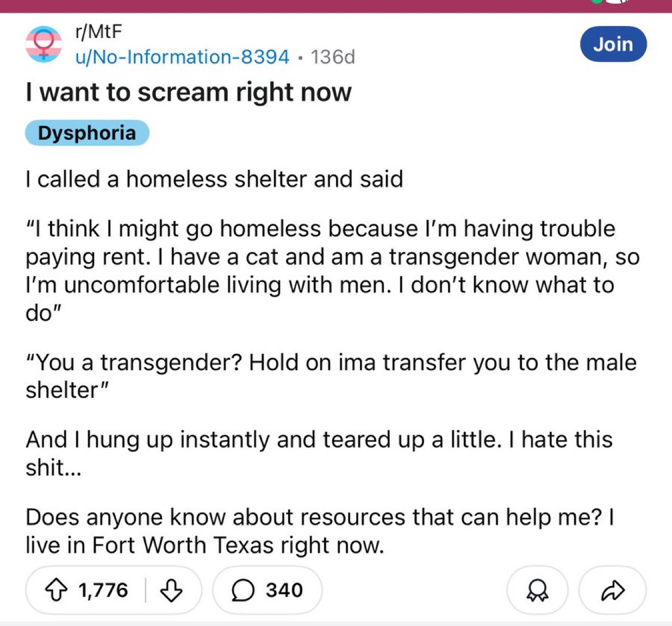Click the words 'Fort Worth Texas'
The width and height of the screenshot is (672, 626).
pyautogui.click(x=183, y=545)
